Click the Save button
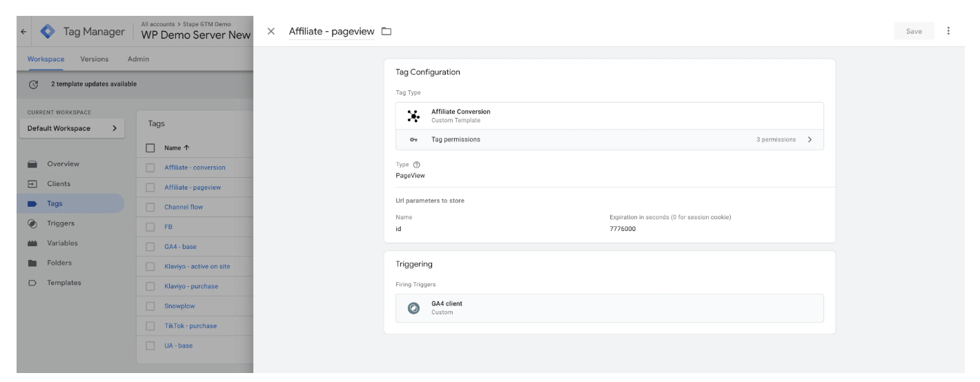The image size is (980, 382). [x=914, y=31]
